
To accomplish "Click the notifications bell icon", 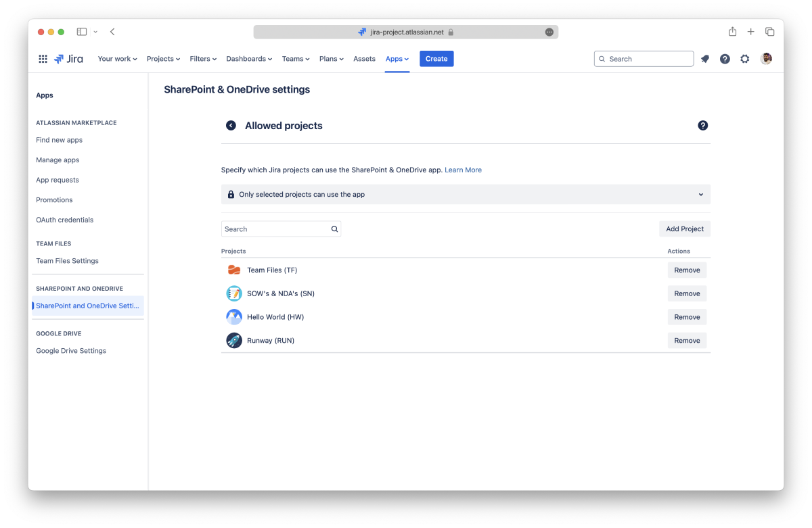I will tap(705, 59).
